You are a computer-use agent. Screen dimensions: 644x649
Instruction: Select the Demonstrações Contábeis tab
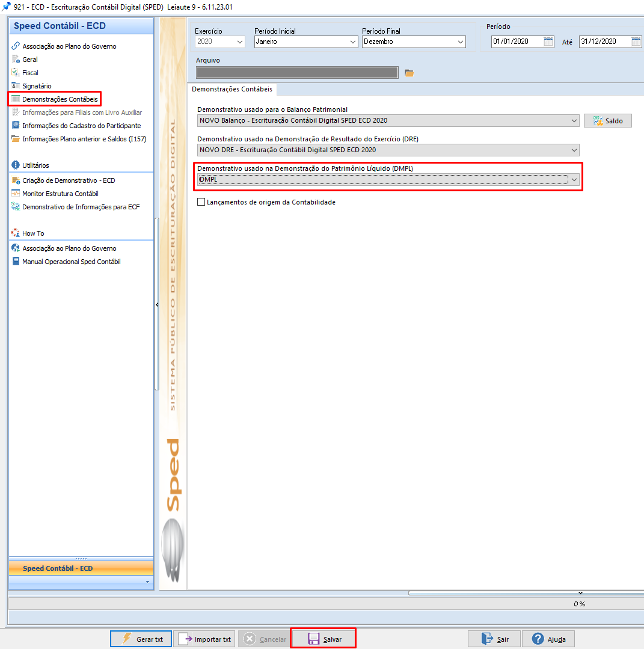232,89
